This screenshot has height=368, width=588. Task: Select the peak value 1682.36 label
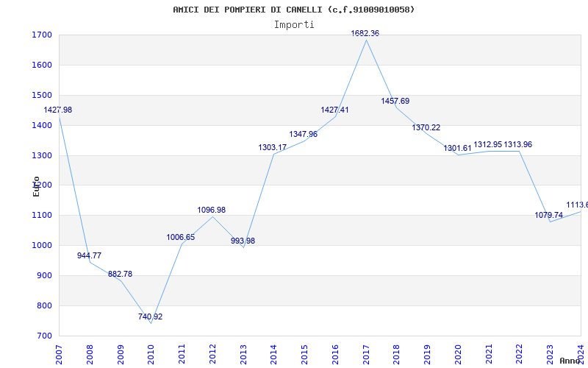point(365,33)
